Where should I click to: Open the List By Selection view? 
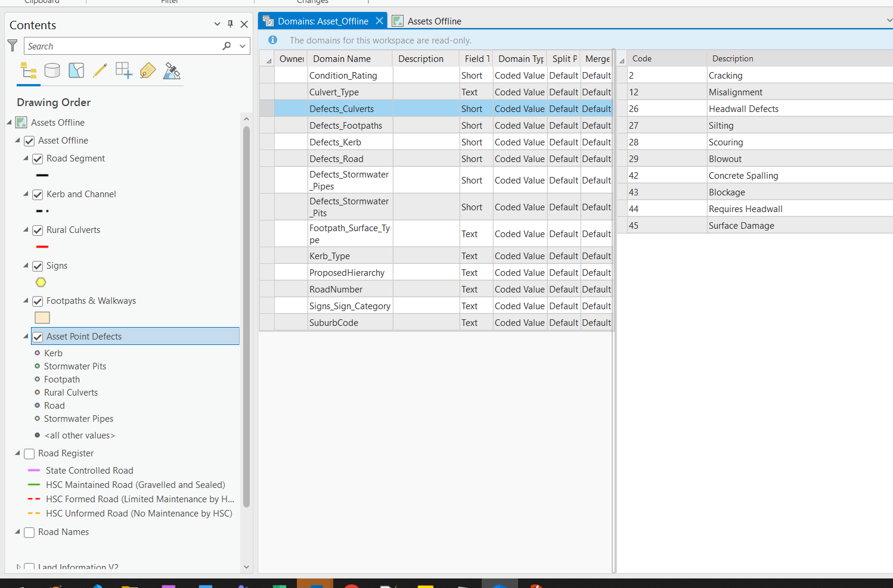[x=76, y=70]
